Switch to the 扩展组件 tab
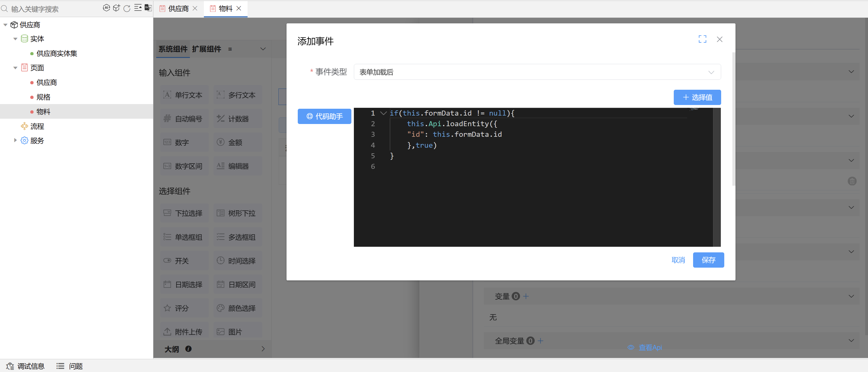 pyautogui.click(x=206, y=49)
